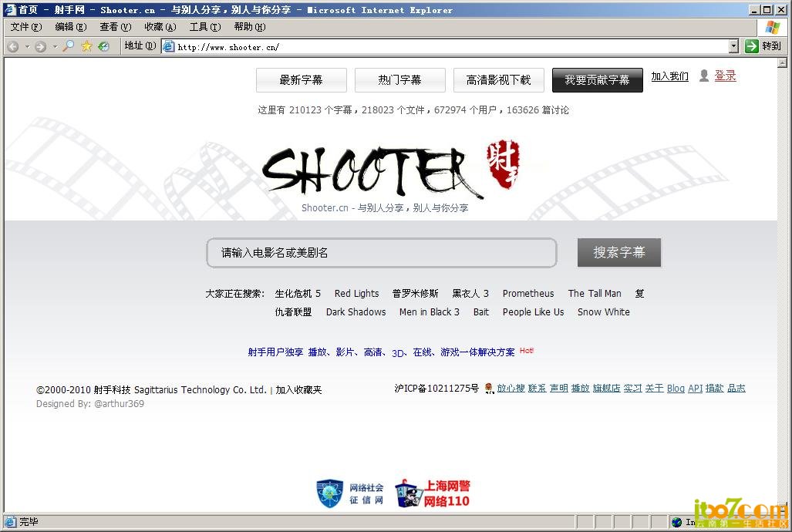The width and height of the screenshot is (792, 532).
Task: Select the Red Lights search term
Action: pos(356,294)
